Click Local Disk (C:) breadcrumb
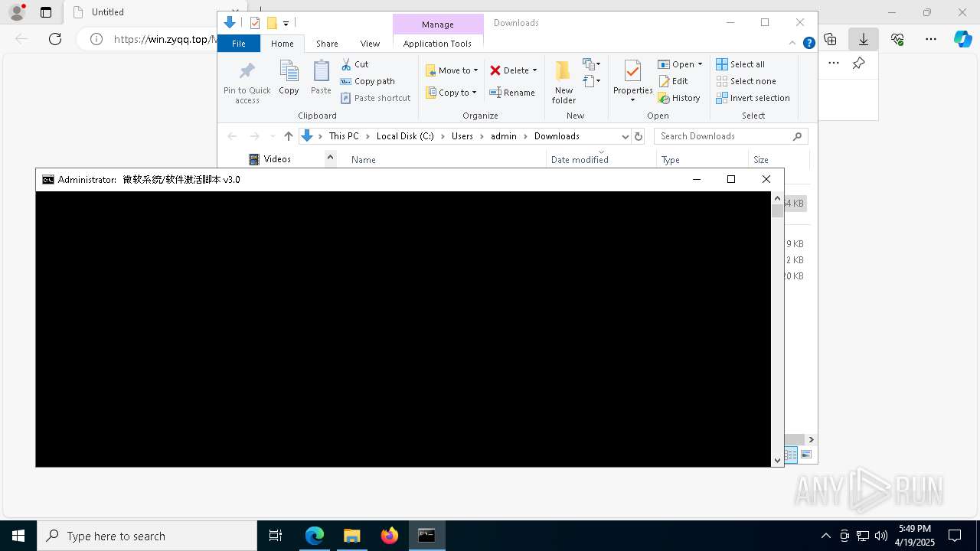980x551 pixels. pos(405,136)
